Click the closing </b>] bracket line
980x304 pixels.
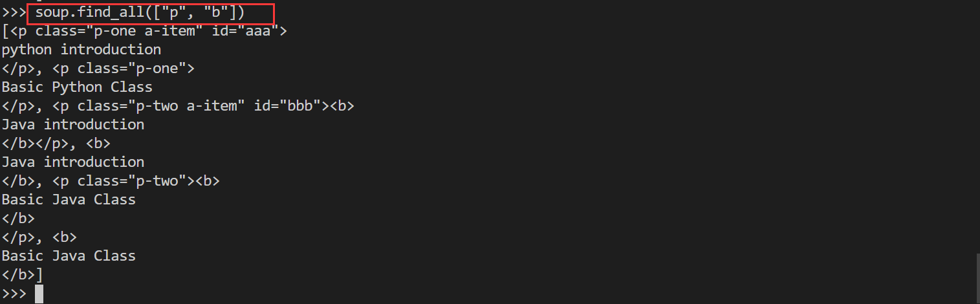pyautogui.click(x=22, y=274)
